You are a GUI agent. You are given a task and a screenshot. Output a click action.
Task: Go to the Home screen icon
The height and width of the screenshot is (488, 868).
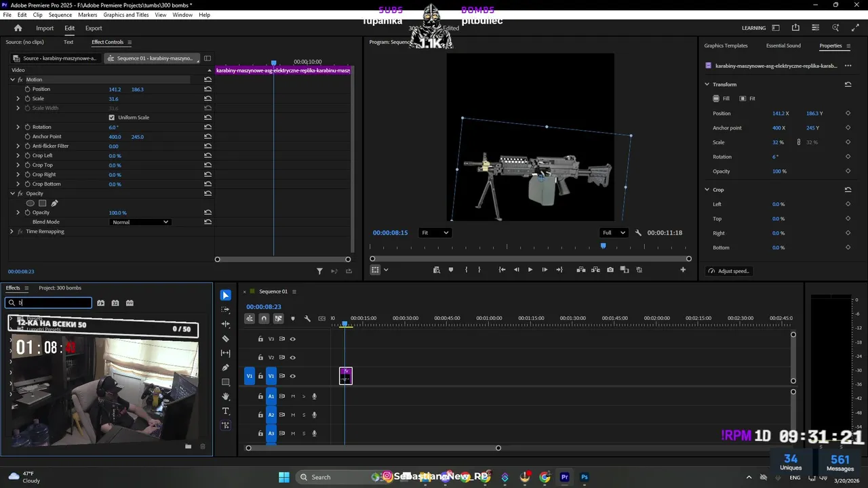pos(18,28)
